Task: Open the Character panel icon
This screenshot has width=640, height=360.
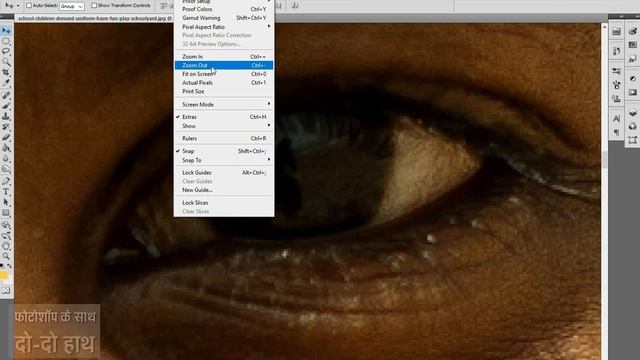Action: click(616, 118)
